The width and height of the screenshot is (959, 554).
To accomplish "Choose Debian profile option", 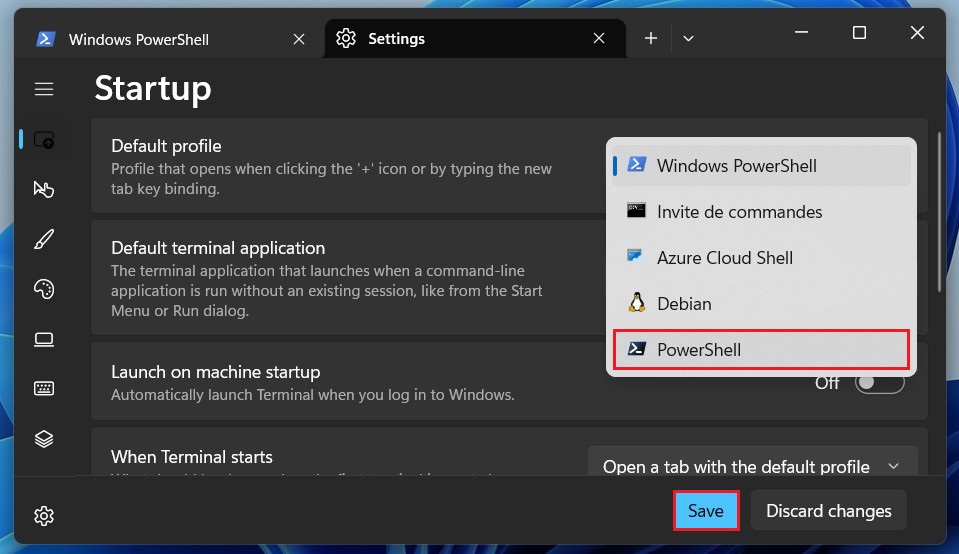I will [761, 303].
